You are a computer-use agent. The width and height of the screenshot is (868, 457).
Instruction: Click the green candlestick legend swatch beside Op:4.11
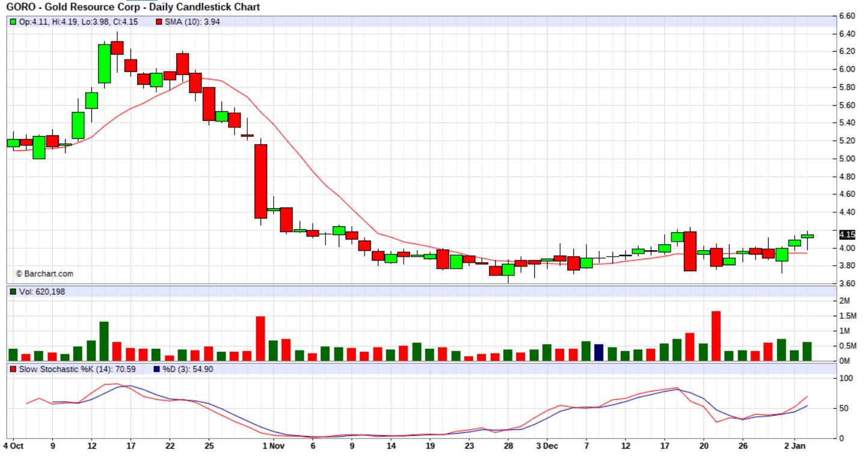click(13, 22)
